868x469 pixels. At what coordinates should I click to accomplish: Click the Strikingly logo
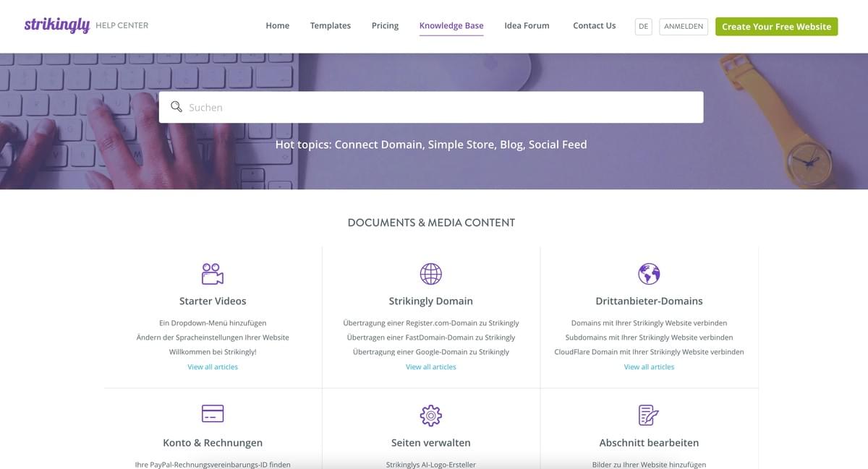tap(57, 25)
